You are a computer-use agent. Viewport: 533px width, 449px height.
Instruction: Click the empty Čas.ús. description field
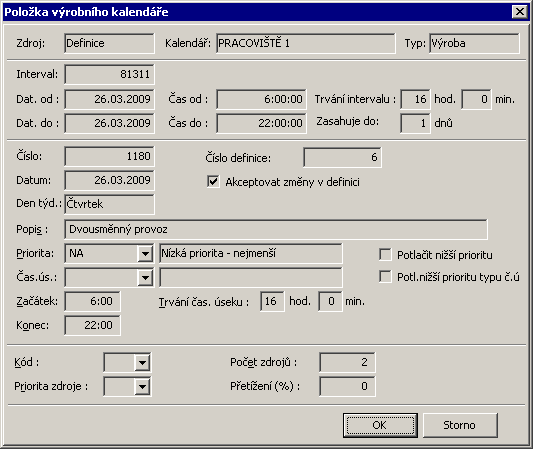pos(251,277)
